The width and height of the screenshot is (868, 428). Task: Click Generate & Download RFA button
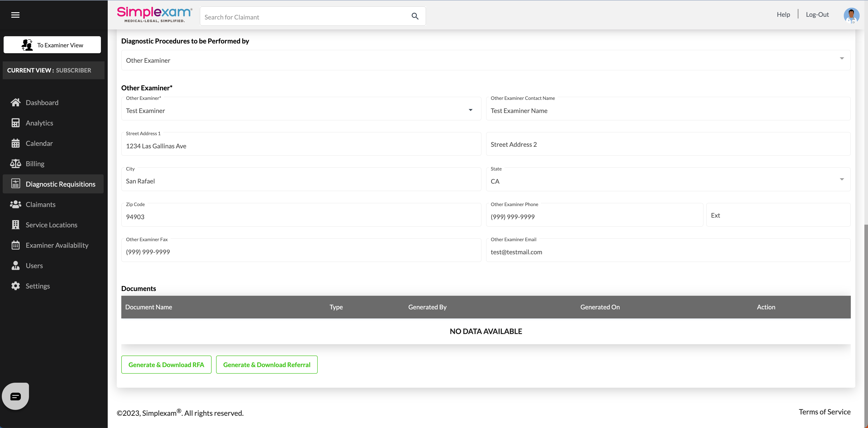[x=166, y=365]
